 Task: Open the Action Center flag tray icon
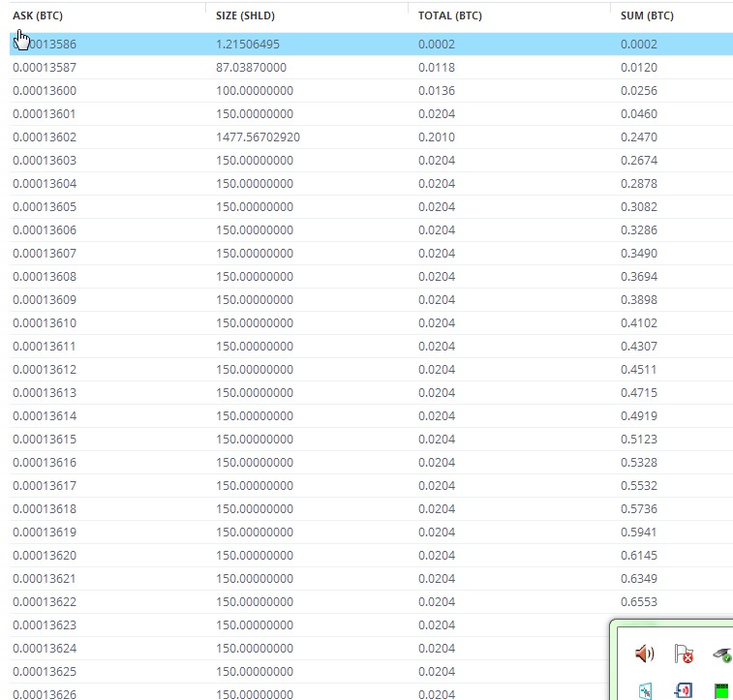point(684,654)
